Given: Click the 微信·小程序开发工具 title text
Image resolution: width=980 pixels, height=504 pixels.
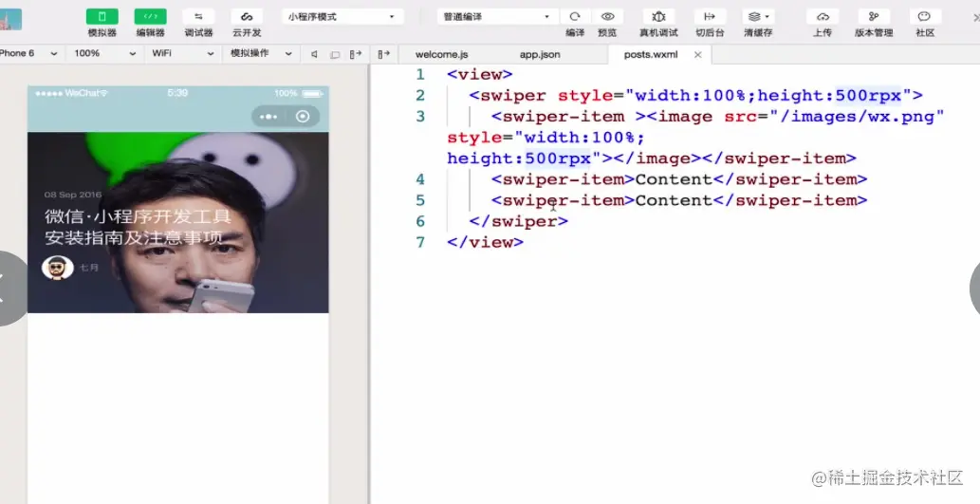Looking at the screenshot, I should [x=139, y=217].
